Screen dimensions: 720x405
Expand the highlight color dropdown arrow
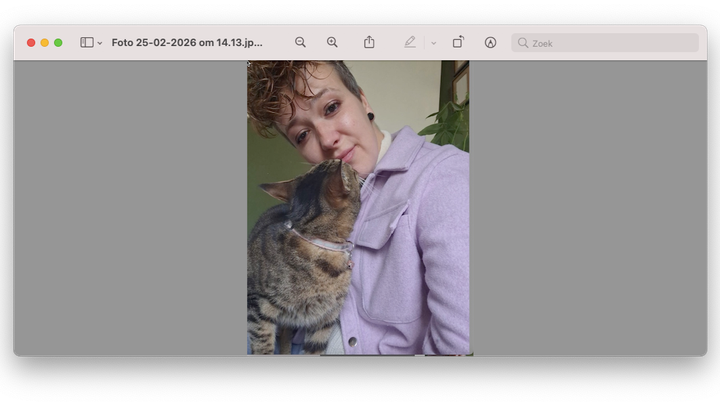(433, 43)
